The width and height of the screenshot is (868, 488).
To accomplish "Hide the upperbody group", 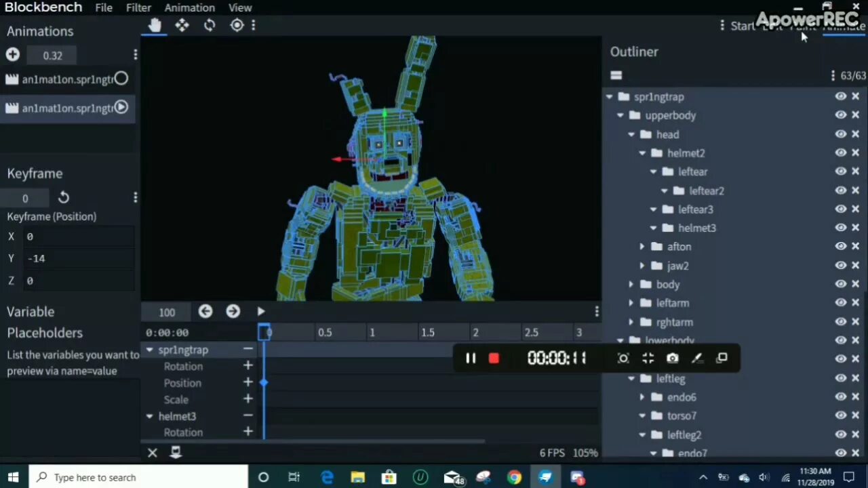I will pyautogui.click(x=840, y=115).
